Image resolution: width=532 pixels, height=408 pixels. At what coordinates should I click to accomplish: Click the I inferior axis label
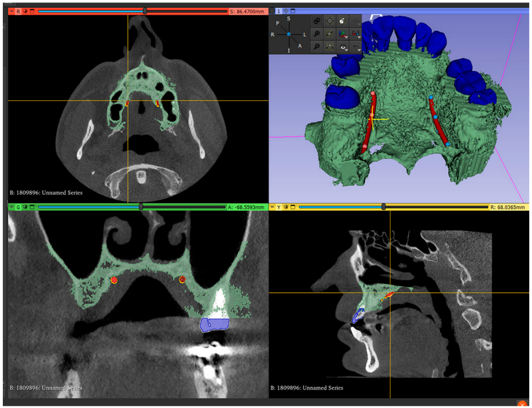(x=289, y=50)
